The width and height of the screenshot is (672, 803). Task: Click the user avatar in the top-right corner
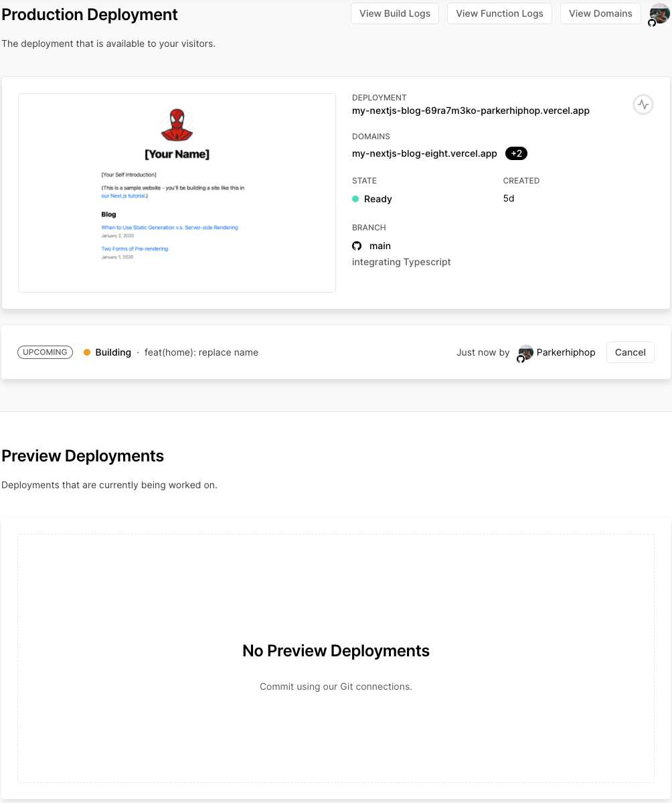point(660,14)
